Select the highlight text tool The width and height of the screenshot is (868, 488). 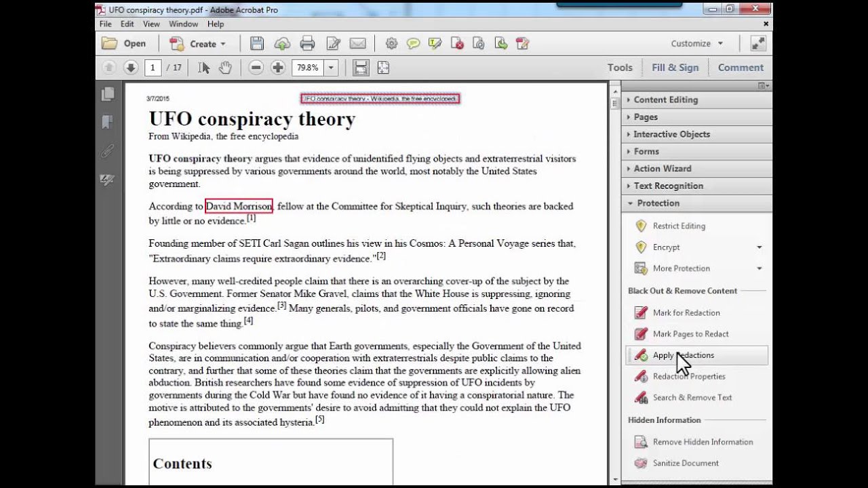coord(435,43)
